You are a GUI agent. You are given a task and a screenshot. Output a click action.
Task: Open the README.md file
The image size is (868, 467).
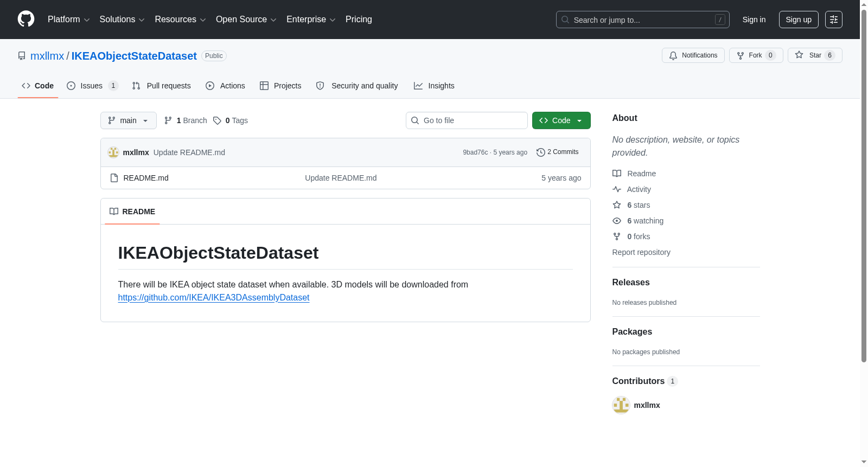click(x=146, y=178)
